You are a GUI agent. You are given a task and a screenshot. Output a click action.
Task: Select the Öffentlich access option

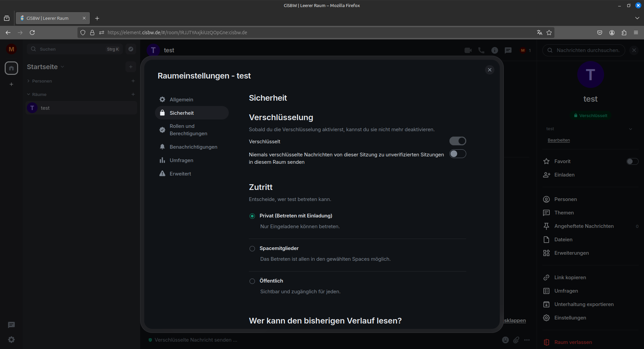point(252,281)
